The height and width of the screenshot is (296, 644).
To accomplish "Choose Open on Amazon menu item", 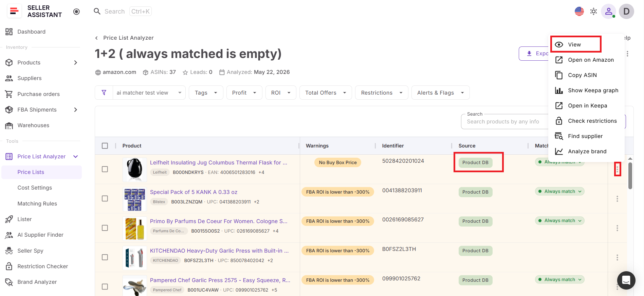I will pos(586,60).
